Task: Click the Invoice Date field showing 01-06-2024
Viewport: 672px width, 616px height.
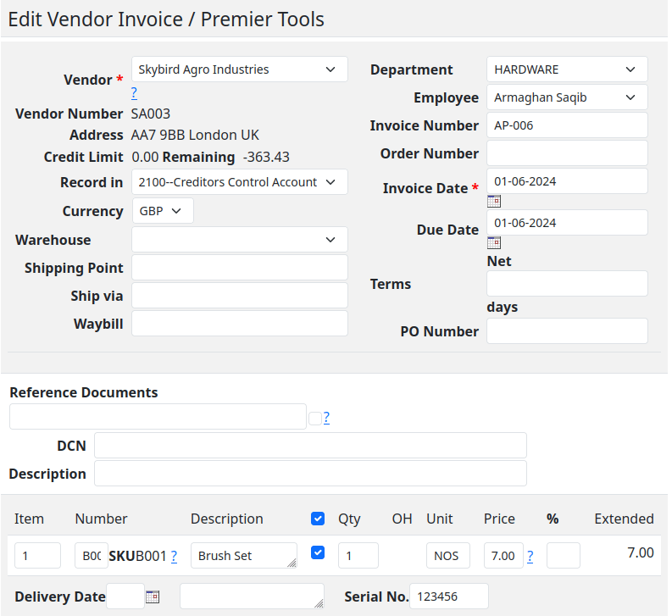Action: click(x=567, y=181)
